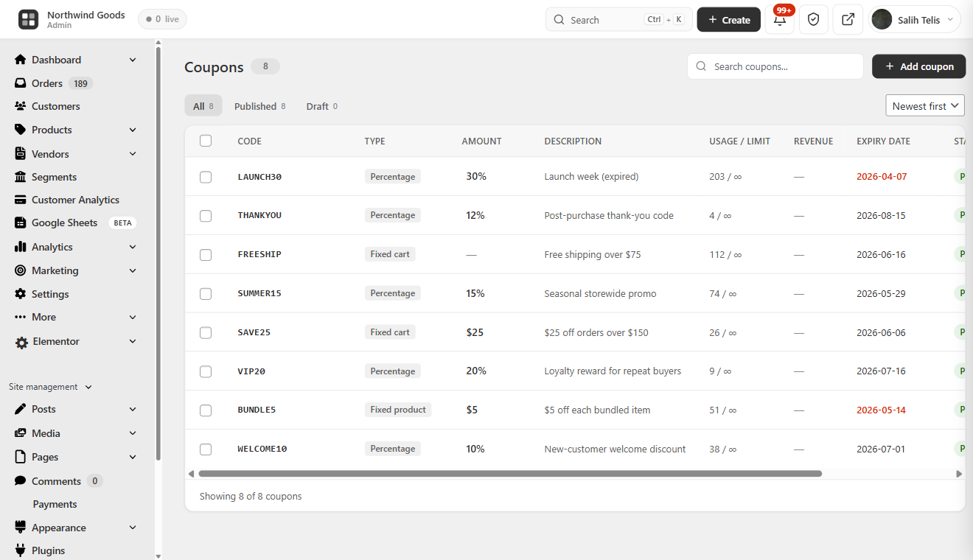This screenshot has width=973, height=560.
Task: Click the Plugins plug icon
Action: pos(21,550)
